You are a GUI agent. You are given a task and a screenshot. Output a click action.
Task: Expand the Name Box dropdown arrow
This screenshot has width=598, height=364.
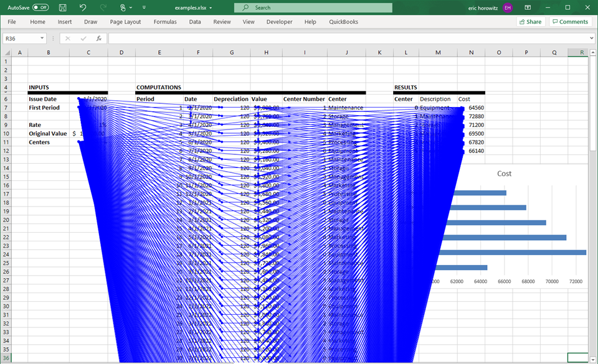(42, 39)
